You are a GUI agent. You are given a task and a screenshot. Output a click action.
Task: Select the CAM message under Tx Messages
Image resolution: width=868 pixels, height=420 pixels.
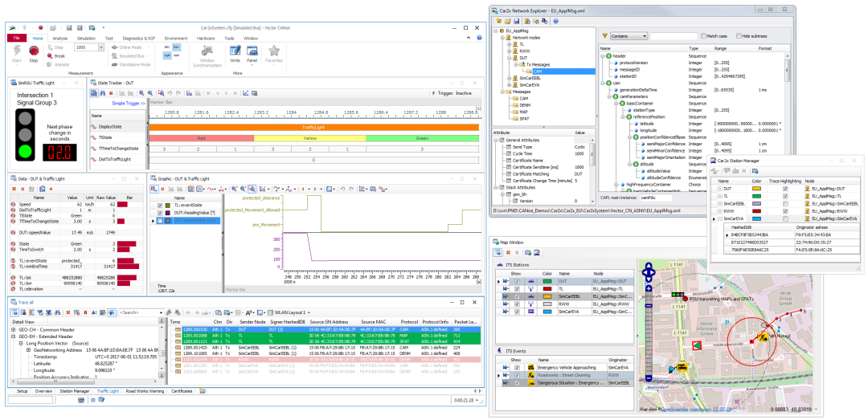pos(535,71)
